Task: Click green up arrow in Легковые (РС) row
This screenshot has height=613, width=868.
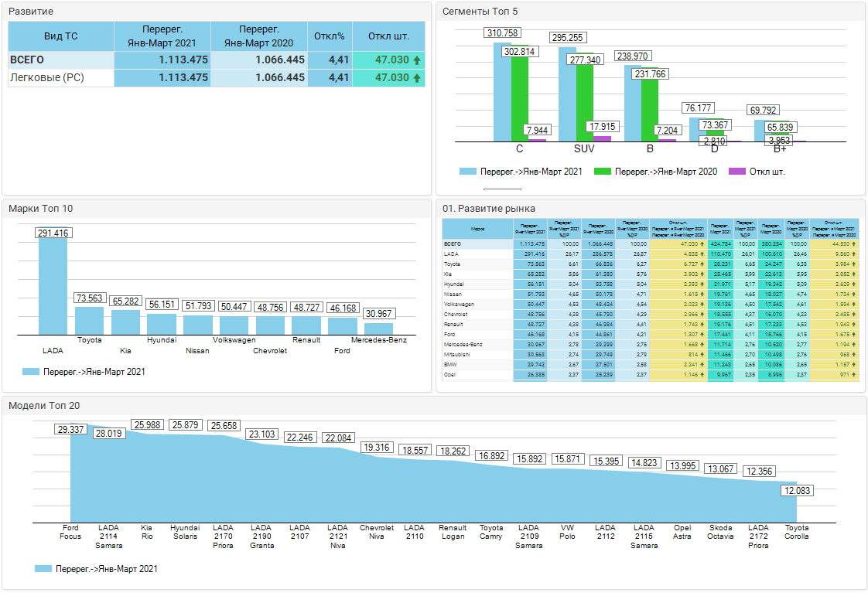Action: [x=417, y=78]
